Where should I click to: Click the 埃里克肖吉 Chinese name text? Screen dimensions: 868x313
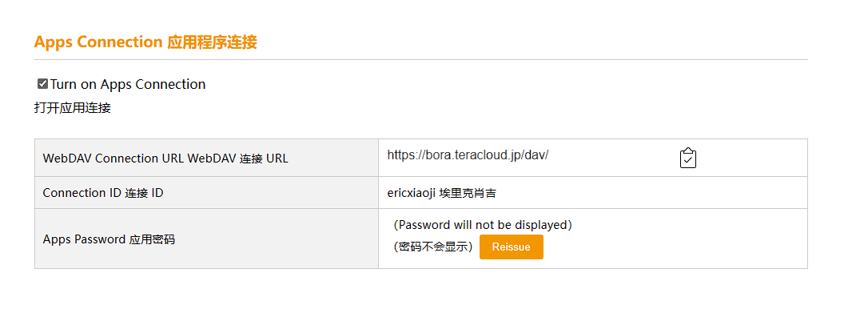pos(468,194)
